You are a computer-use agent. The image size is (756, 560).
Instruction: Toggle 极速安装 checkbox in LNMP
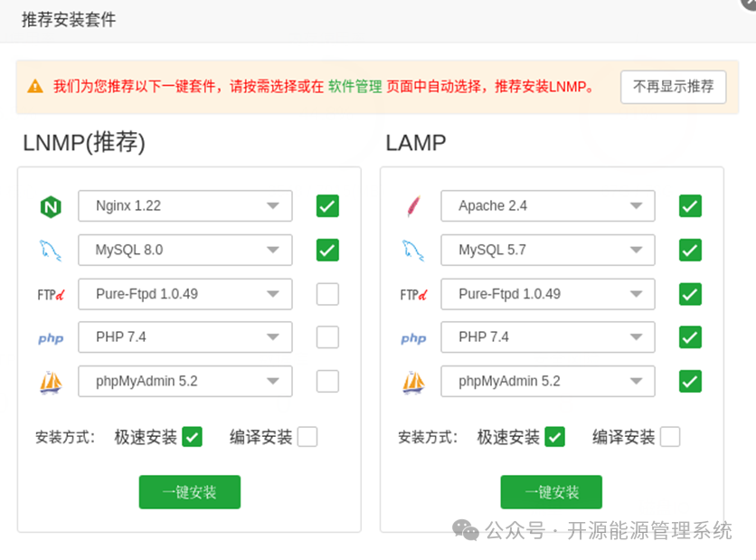[192, 437]
